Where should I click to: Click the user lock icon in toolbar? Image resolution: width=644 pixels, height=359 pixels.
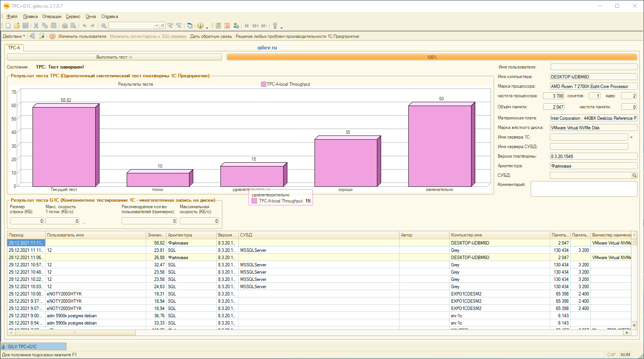tap(236, 26)
